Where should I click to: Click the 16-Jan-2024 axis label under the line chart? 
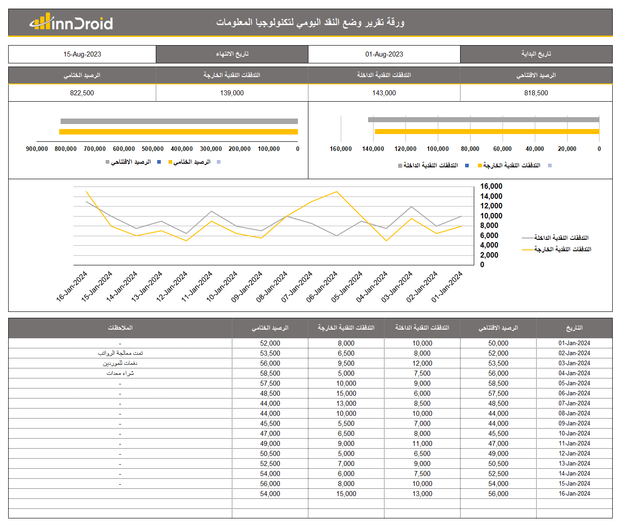click(72, 287)
